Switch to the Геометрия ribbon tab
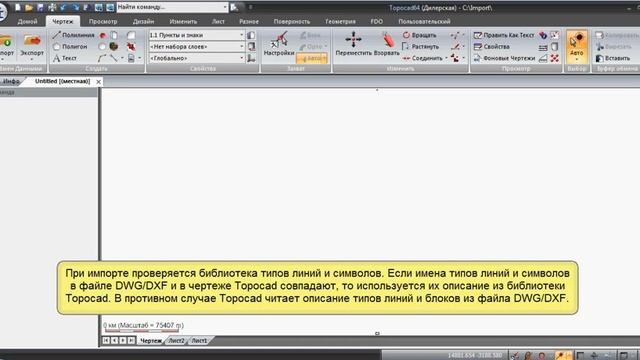This screenshot has height=360, width=640. (340, 21)
